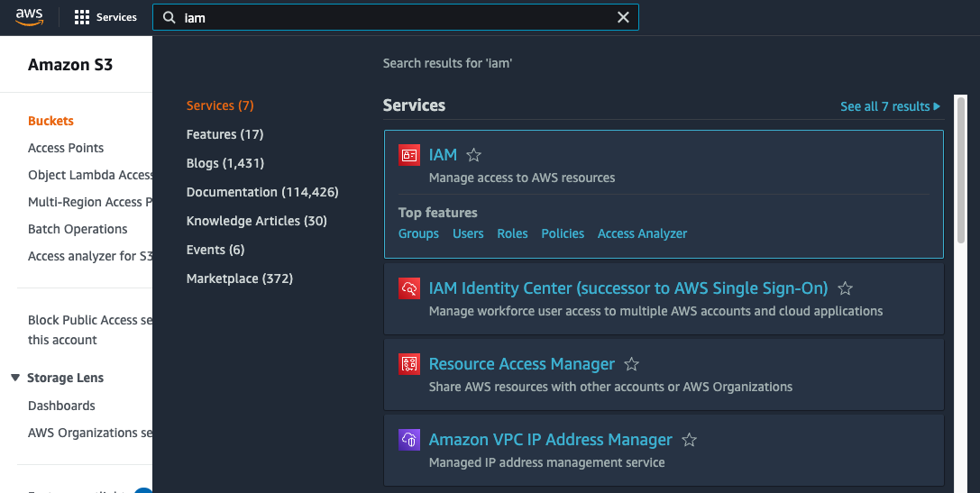Image resolution: width=980 pixels, height=493 pixels.
Task: Open Access analyzer for S3
Action: click(90, 256)
